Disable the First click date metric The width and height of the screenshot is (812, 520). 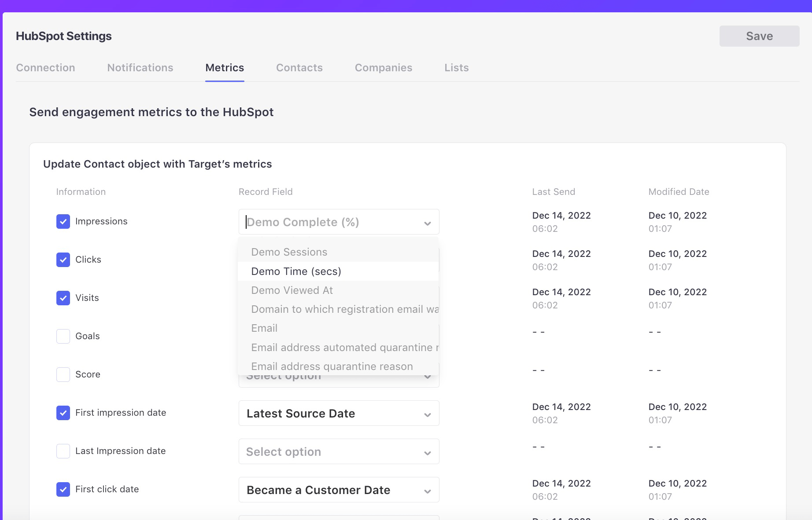(x=63, y=489)
